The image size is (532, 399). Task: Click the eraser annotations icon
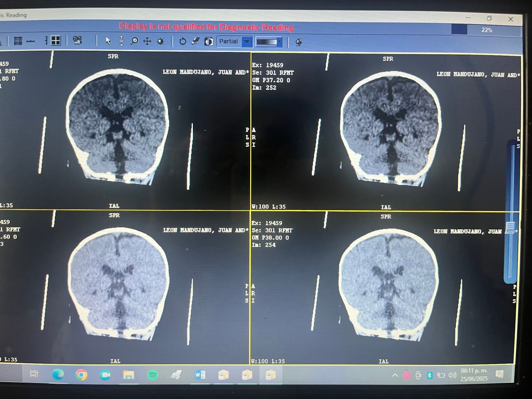click(195, 41)
